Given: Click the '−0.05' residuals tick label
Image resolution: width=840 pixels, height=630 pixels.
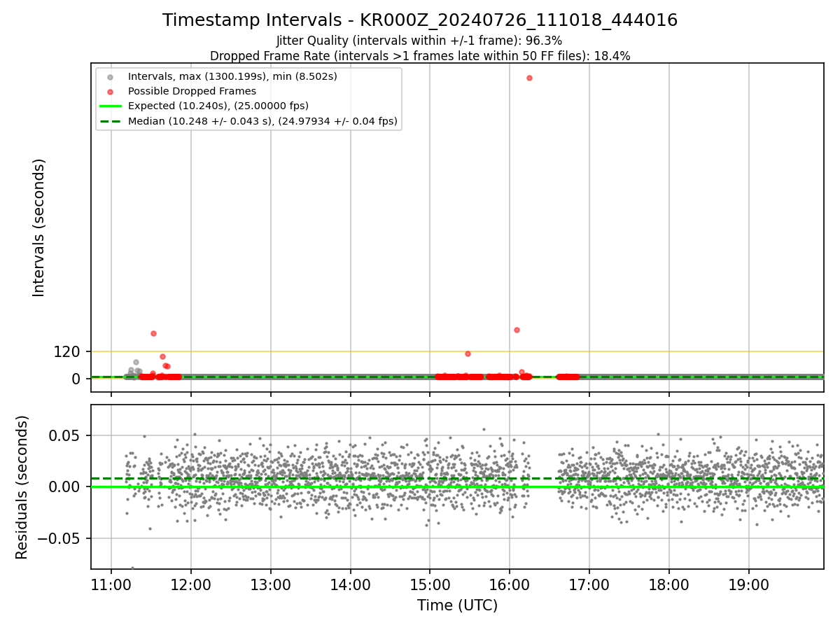Looking at the screenshot, I should pos(60,539).
